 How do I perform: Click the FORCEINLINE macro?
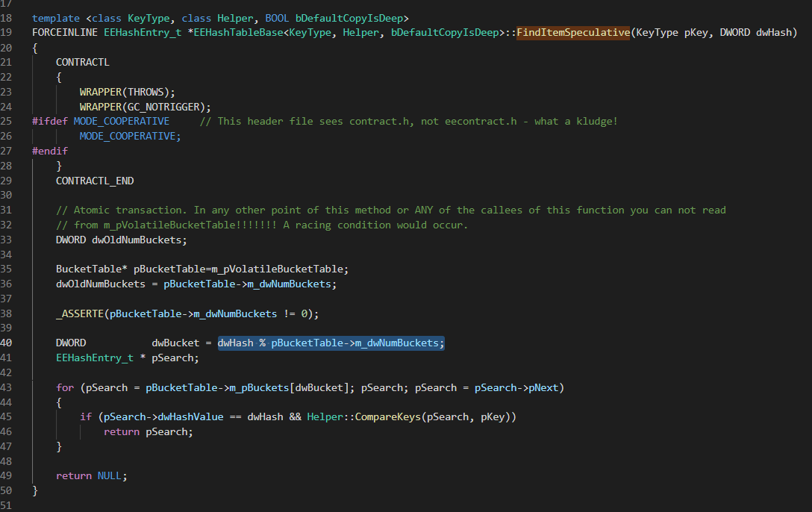[x=65, y=33]
